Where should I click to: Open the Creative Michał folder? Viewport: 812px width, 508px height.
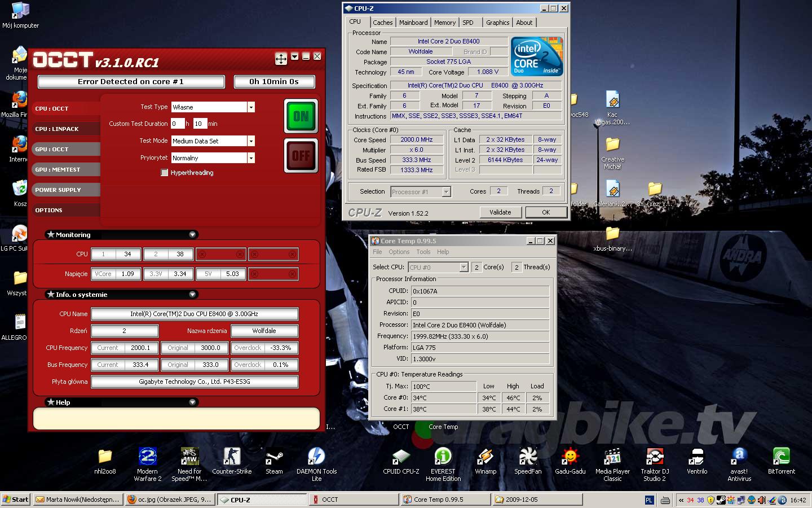[x=612, y=152]
